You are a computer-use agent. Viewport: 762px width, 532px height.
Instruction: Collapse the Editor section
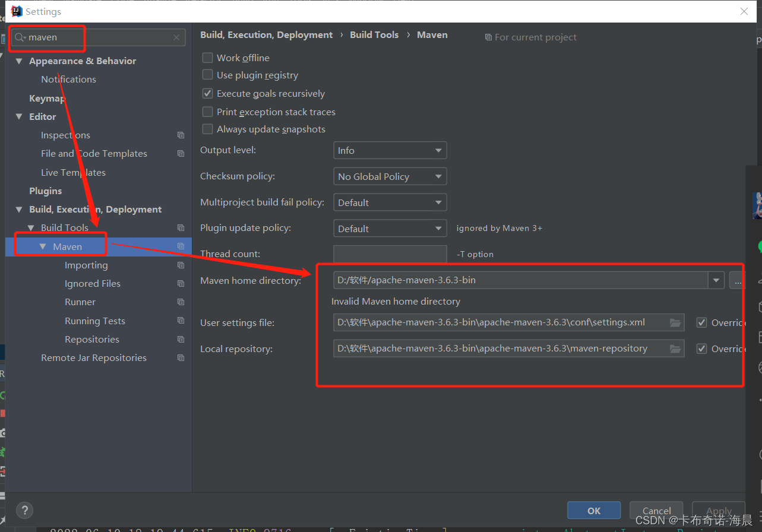point(19,117)
